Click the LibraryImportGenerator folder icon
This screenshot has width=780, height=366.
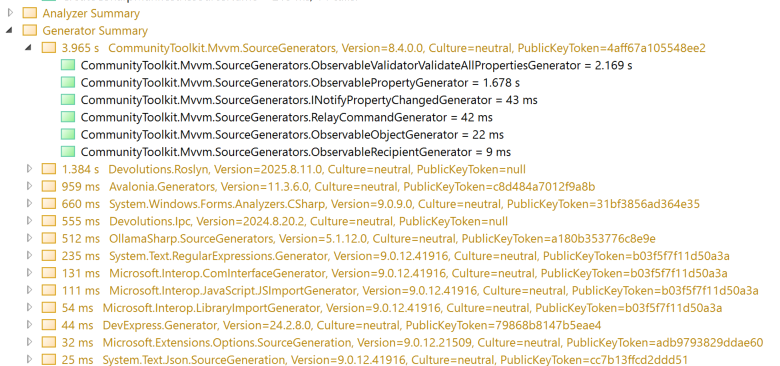(49, 308)
